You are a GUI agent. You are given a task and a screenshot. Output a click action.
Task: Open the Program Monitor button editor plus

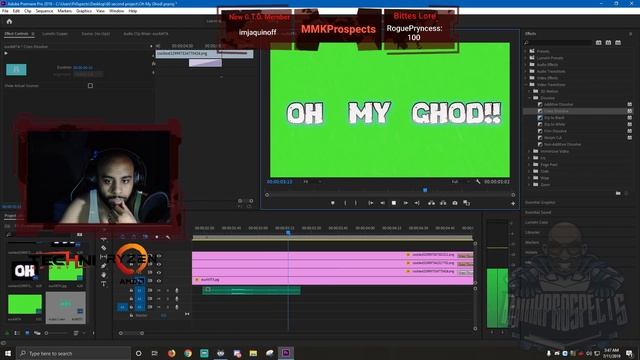tap(513, 203)
